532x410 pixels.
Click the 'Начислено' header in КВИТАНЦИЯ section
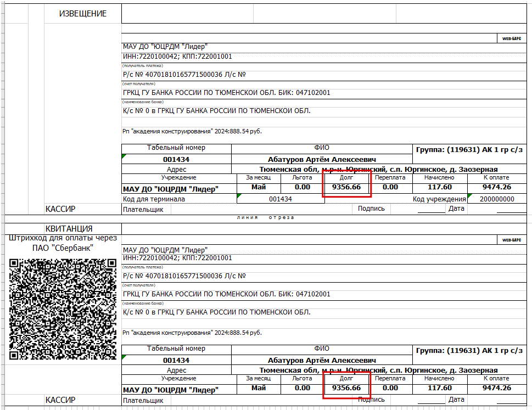(x=440, y=378)
